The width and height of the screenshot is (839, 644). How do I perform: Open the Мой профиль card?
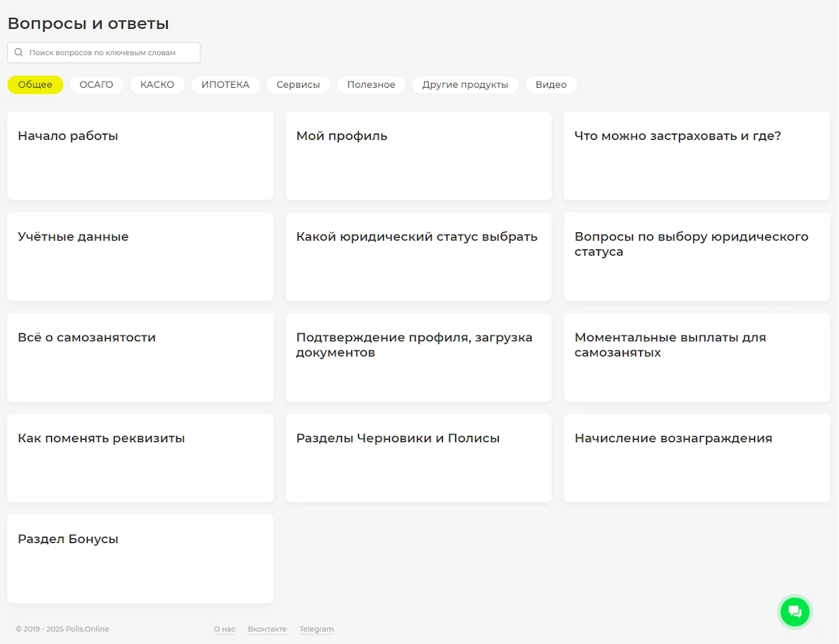418,155
